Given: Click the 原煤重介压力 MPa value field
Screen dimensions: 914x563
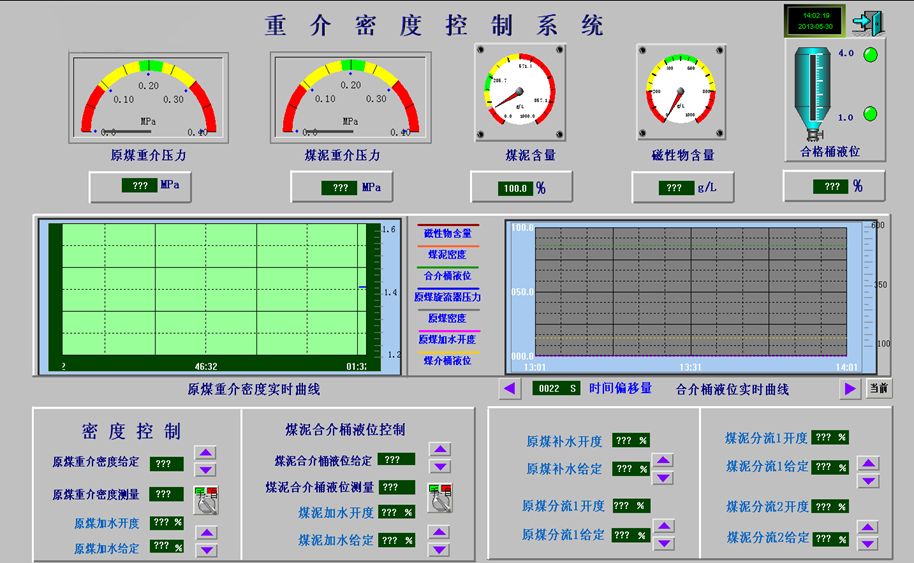Looking at the screenshot, I should [x=140, y=186].
